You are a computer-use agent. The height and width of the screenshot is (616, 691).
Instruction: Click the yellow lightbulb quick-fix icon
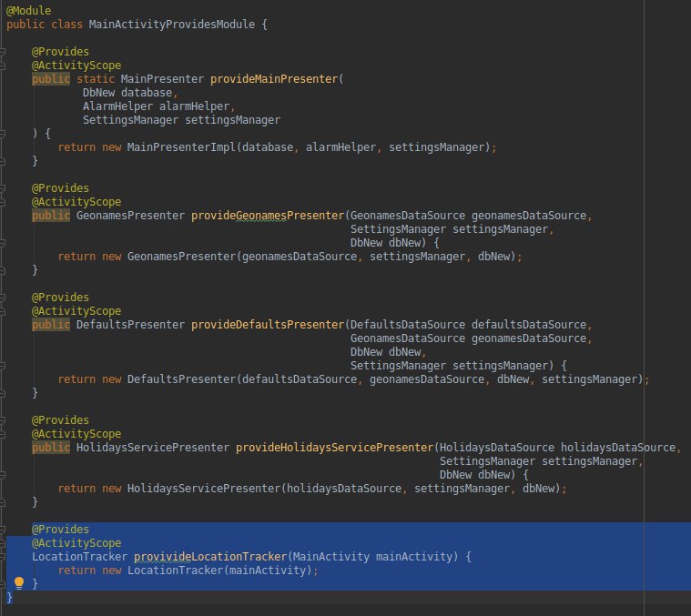19,583
